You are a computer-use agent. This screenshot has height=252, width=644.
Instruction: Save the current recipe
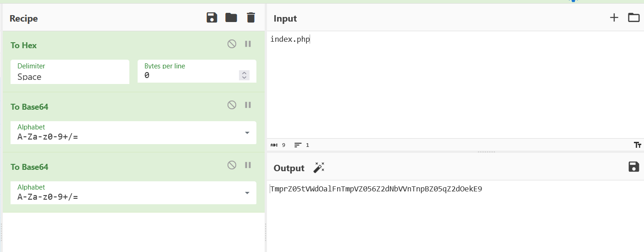211,18
